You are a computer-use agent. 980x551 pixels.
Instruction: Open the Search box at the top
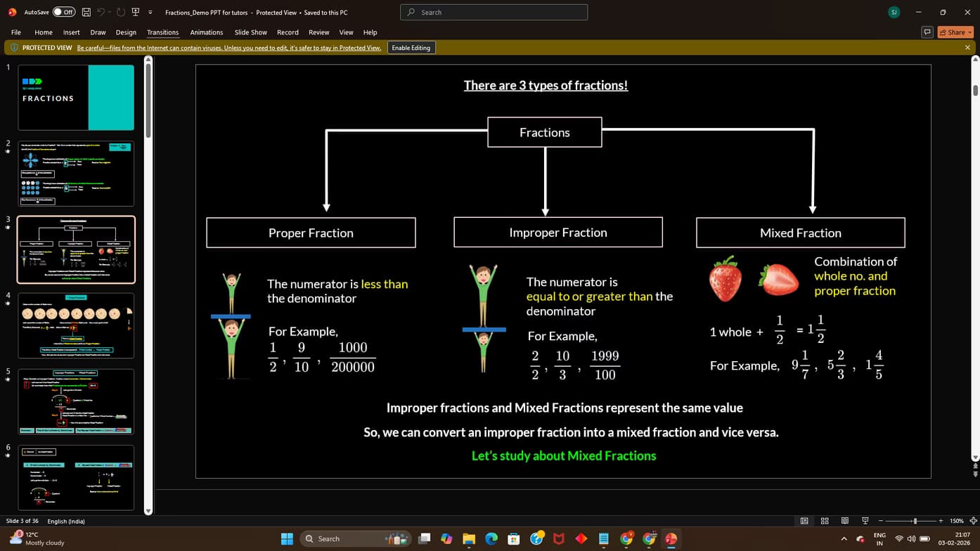[x=494, y=12]
